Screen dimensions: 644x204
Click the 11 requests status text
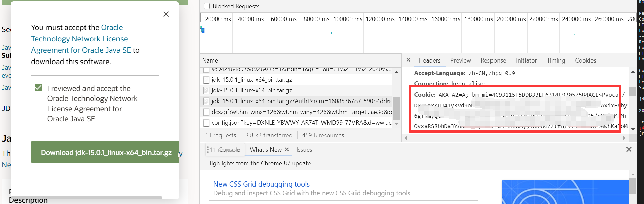click(x=221, y=135)
